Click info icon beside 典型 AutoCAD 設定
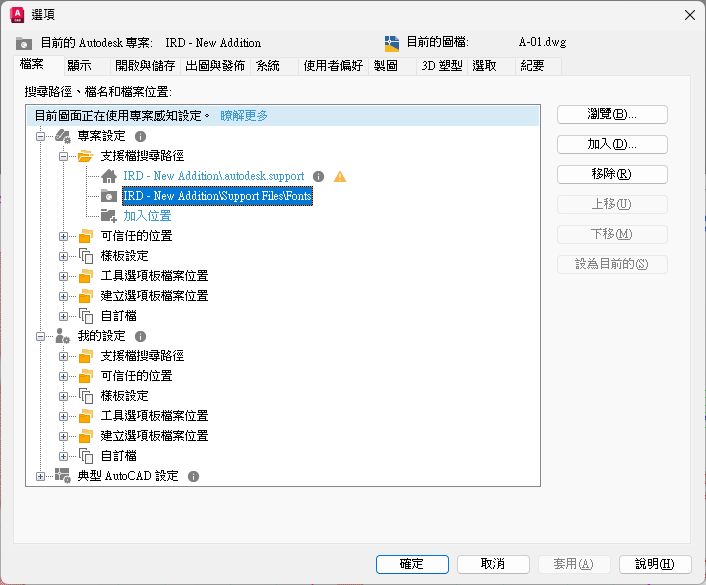706x585 pixels. (x=193, y=477)
